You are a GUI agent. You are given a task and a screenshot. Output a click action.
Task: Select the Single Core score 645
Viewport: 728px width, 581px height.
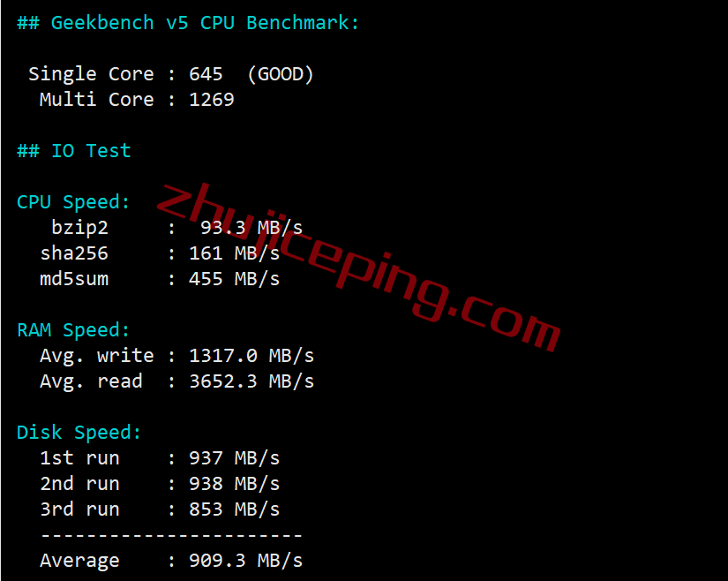pos(206,74)
